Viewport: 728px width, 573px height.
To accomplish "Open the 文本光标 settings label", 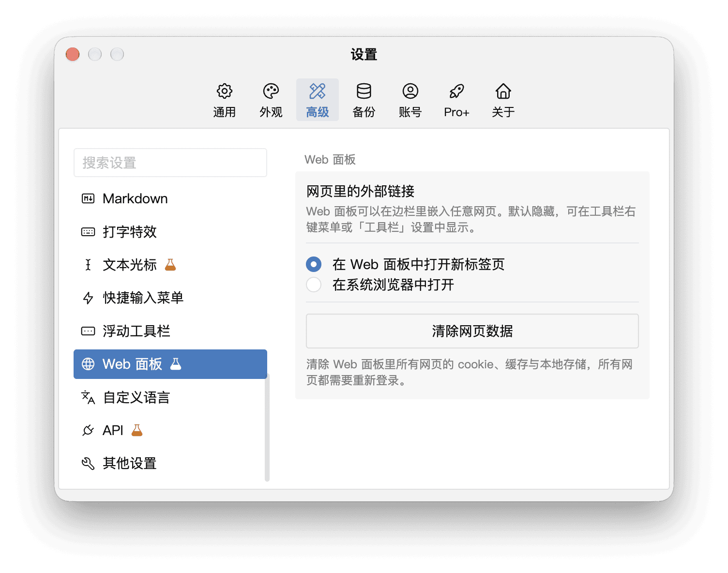I will (x=130, y=265).
